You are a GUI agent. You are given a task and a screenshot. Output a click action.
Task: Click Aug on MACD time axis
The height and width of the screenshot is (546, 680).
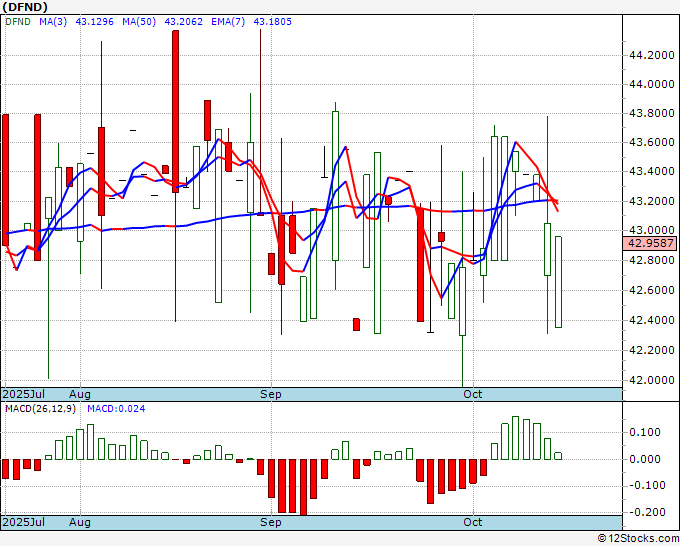pyautogui.click(x=80, y=522)
